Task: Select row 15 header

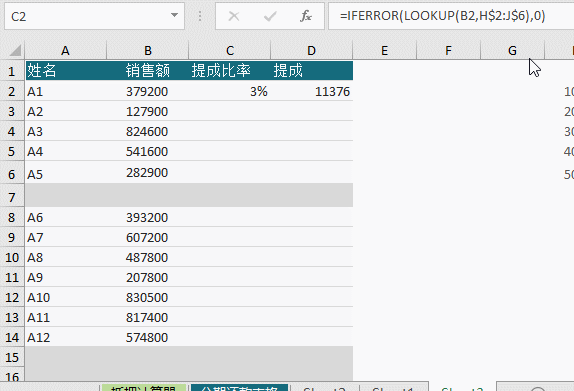Action: [x=12, y=357]
